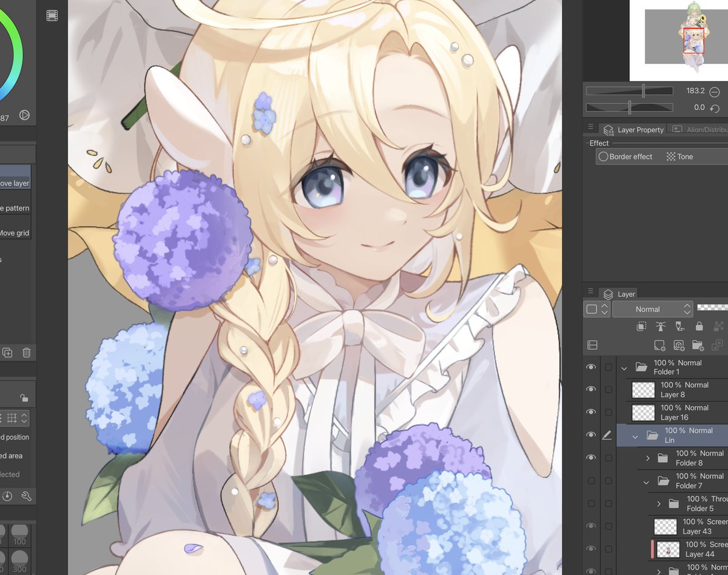728x575 pixels.
Task: Open the Normal blending mode dropdown
Action: tap(652, 309)
